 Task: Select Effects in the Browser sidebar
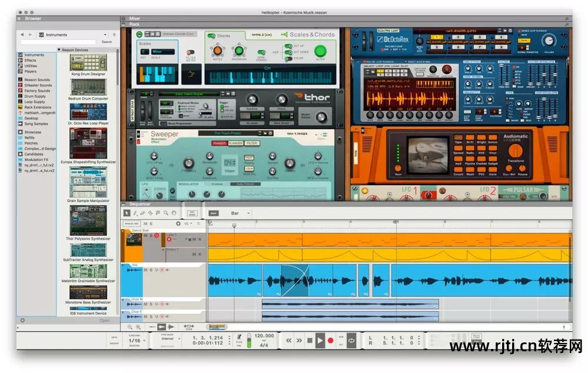coord(31,61)
